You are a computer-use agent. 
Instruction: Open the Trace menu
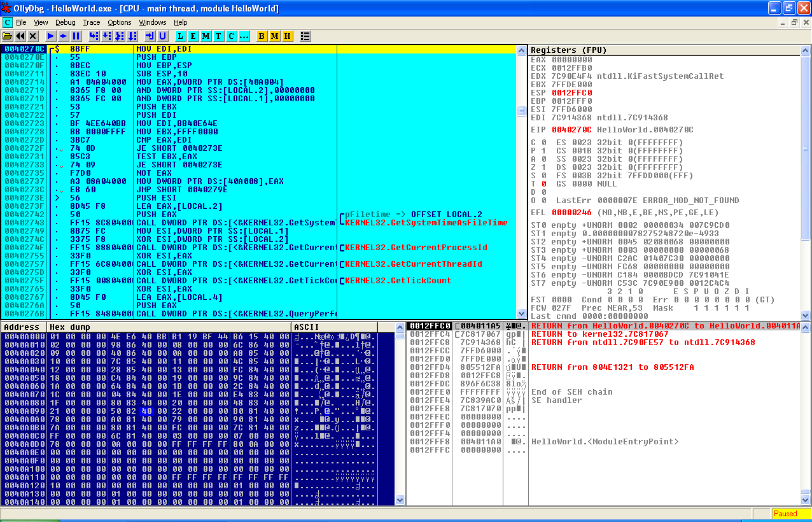point(92,22)
